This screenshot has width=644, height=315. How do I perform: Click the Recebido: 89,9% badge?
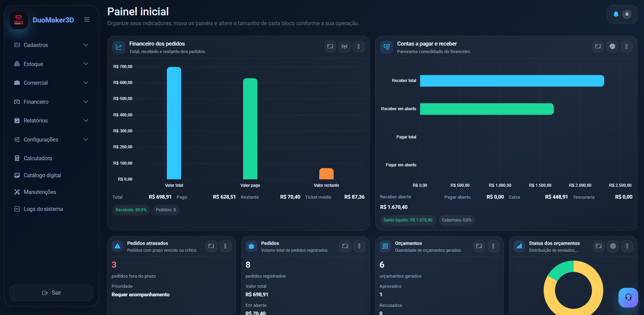point(131,210)
